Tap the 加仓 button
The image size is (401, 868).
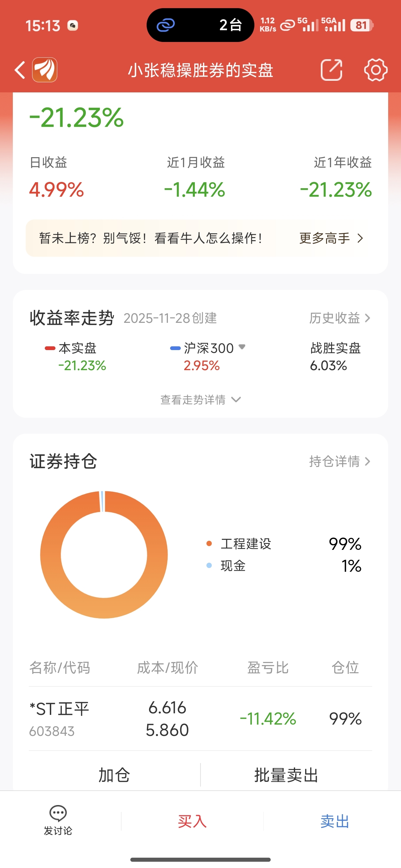(114, 775)
